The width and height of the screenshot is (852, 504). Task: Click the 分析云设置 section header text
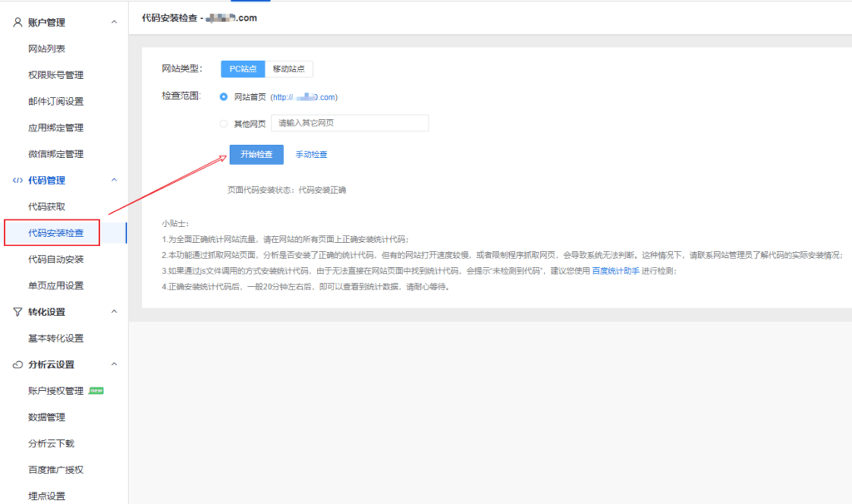coord(51,364)
